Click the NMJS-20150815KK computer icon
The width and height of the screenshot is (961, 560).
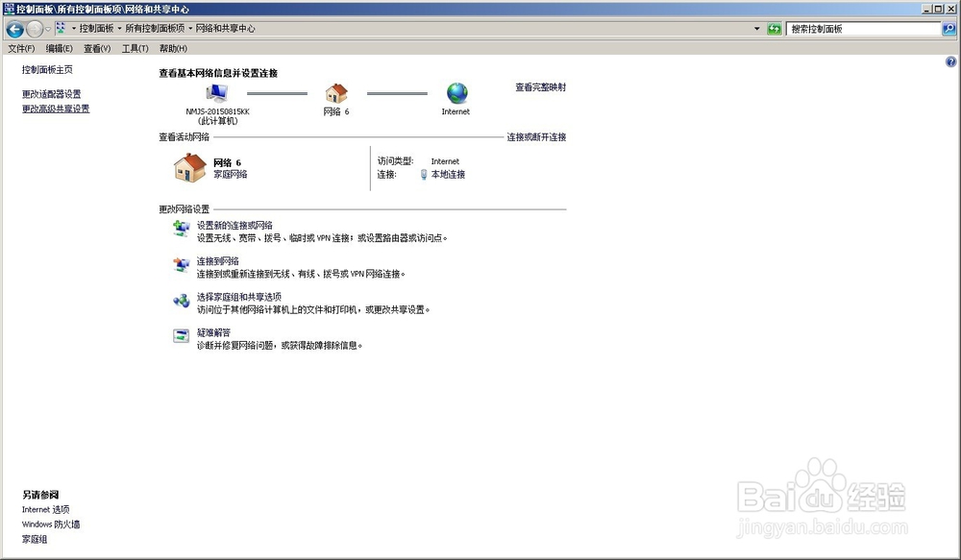pos(215,91)
